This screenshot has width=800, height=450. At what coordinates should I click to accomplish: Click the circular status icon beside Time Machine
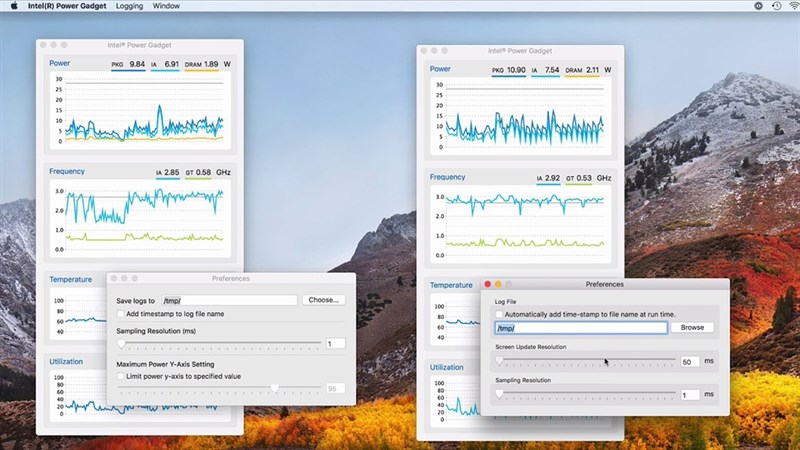759,6
